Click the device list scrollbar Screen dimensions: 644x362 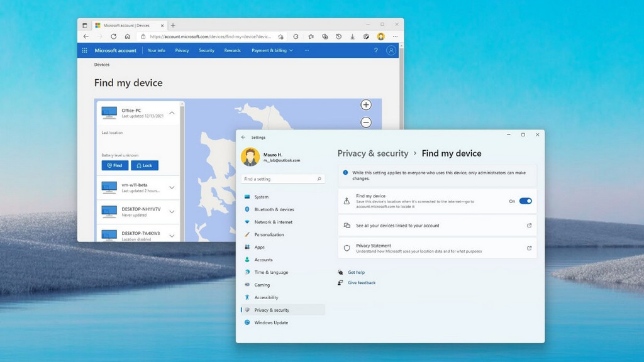click(182, 171)
